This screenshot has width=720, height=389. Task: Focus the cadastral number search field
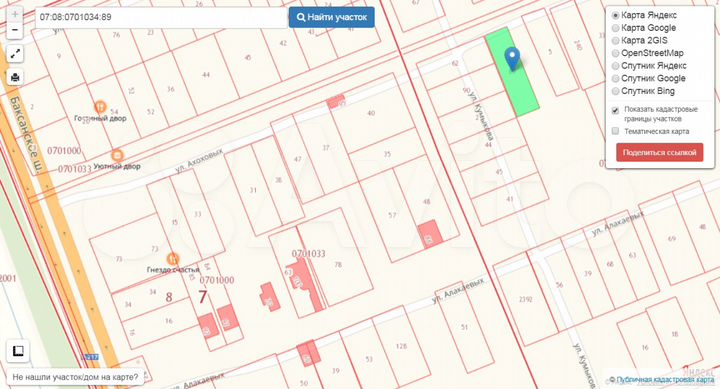tap(161, 17)
